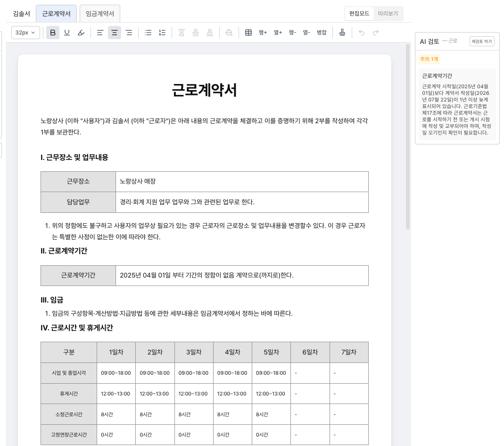Insert a stamp seal
This screenshot has width=504, height=446.
click(x=342, y=33)
